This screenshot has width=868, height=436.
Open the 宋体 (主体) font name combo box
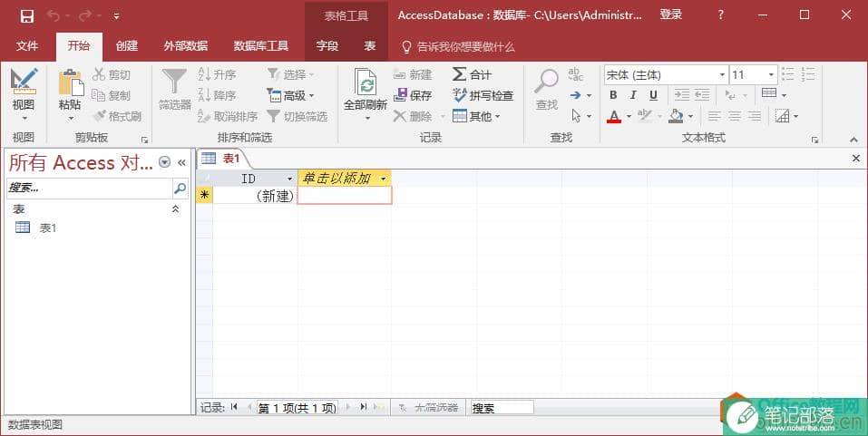[666, 74]
